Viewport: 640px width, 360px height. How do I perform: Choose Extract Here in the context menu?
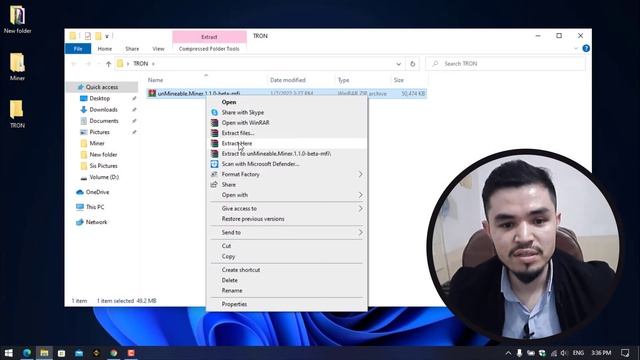(237, 143)
